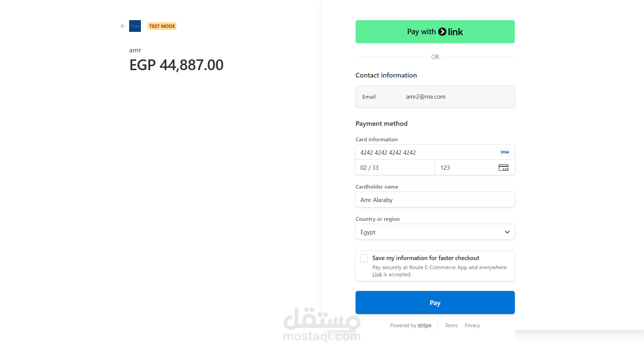Click the Stripe logo in footer
This screenshot has width=644, height=350.
424,326
